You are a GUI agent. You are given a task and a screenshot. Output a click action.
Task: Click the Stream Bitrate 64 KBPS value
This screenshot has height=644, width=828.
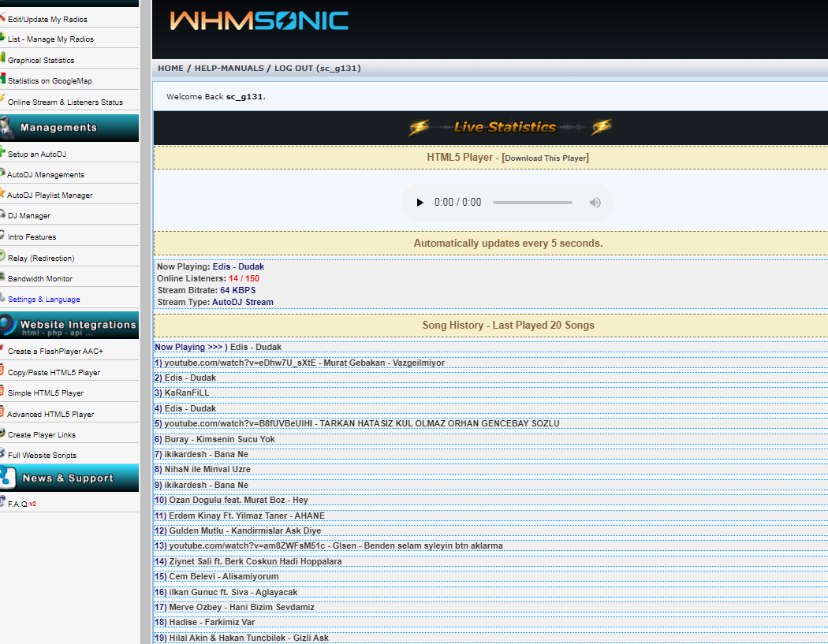(237, 290)
